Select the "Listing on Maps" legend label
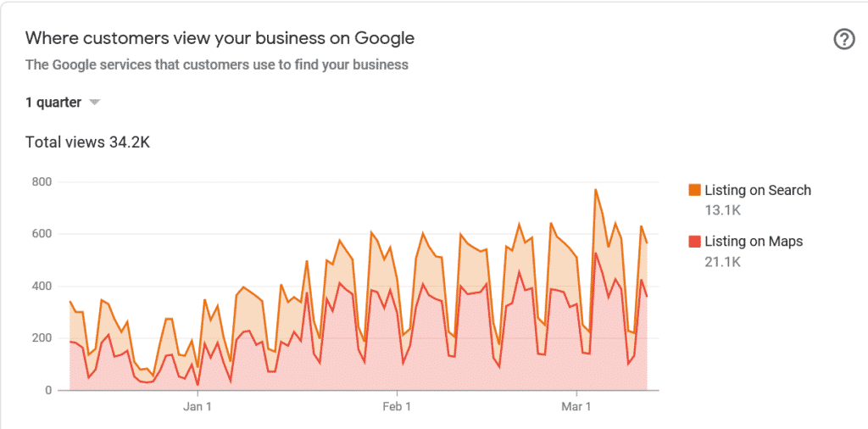 754,242
